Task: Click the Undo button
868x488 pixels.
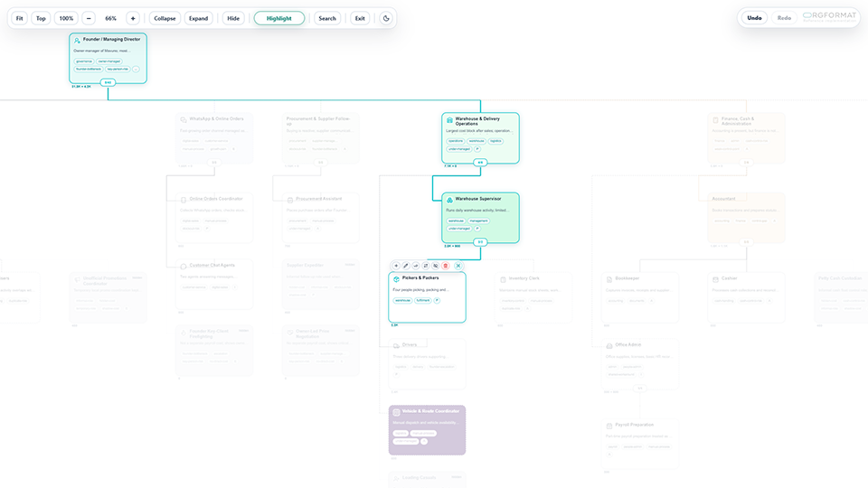Action: 754,18
